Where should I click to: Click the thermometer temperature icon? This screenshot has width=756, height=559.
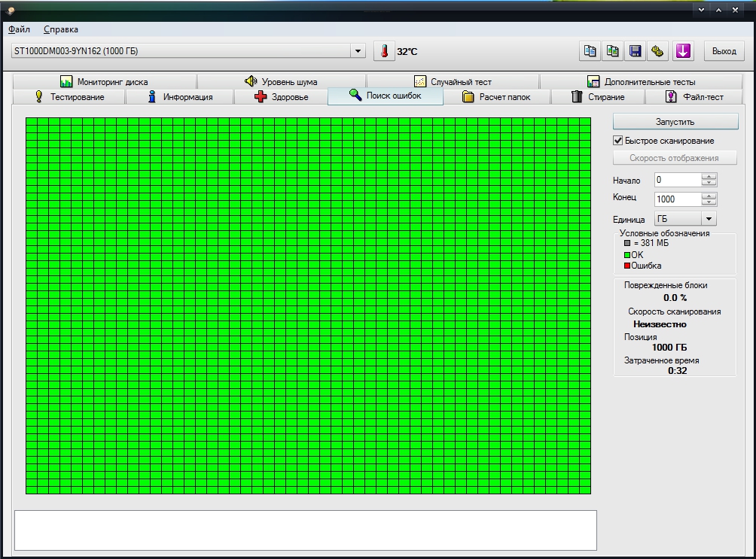(x=384, y=51)
